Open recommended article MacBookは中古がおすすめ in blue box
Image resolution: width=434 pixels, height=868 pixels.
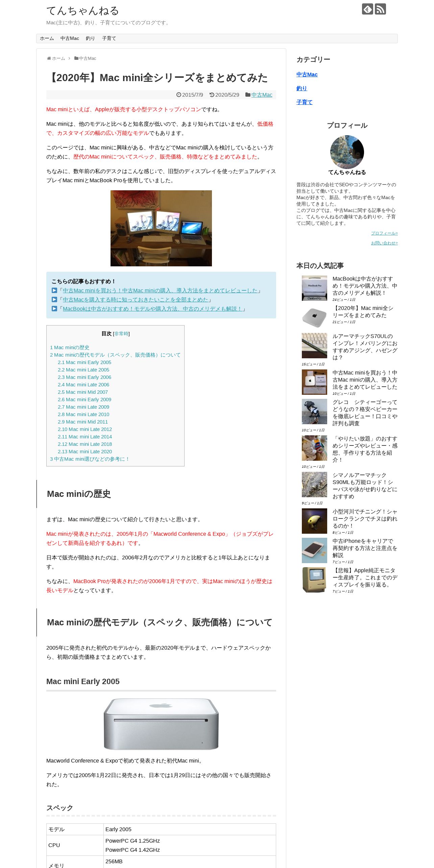pyautogui.click(x=152, y=309)
